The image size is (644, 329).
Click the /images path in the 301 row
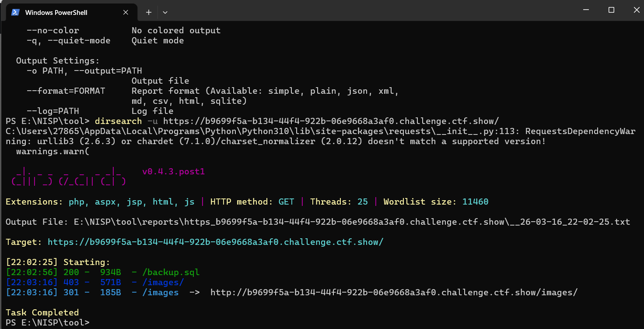pos(160,292)
